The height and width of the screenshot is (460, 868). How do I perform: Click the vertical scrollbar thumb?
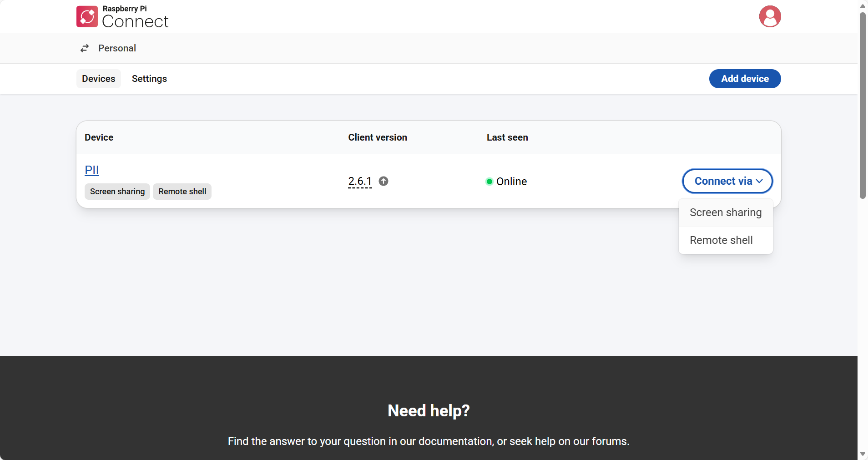pos(863,105)
